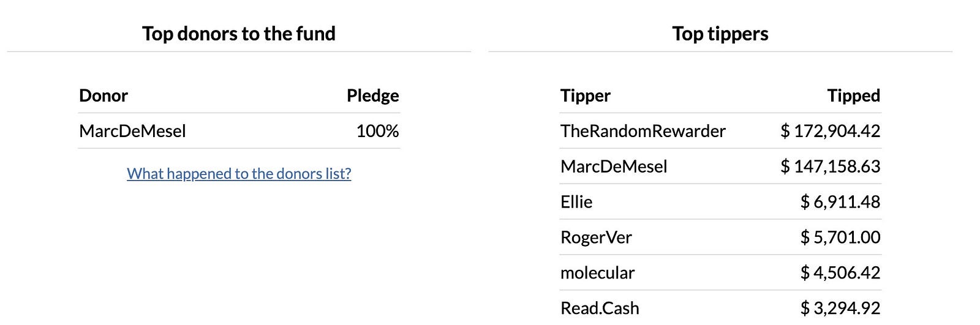The width and height of the screenshot is (980, 325).
Task: Click the 100% pledge value
Action: [377, 131]
